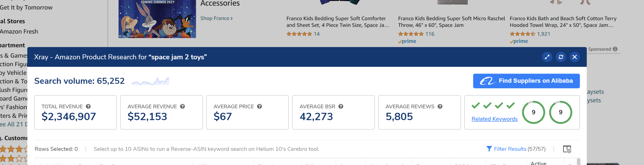This screenshot has width=644, height=165.
Task: Open the Space Jam banner thumbnail
Action: click(x=157, y=19)
